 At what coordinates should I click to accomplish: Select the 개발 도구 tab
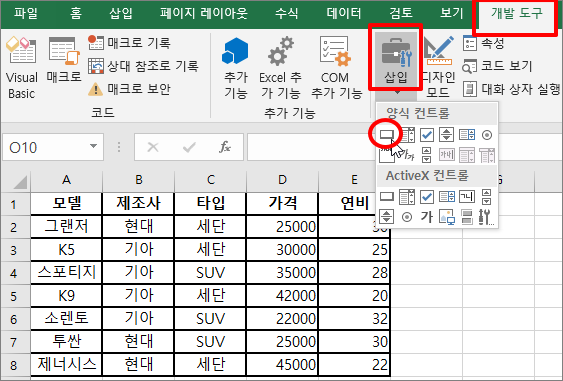(x=517, y=14)
